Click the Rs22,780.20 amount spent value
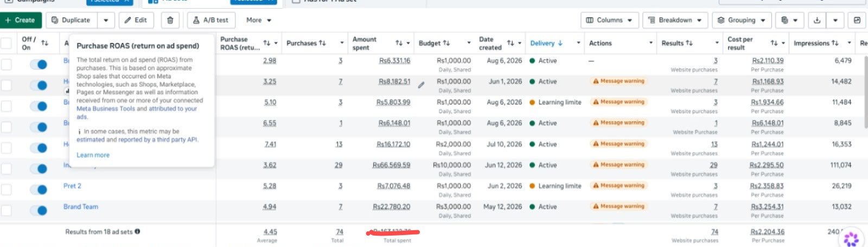 391,207
